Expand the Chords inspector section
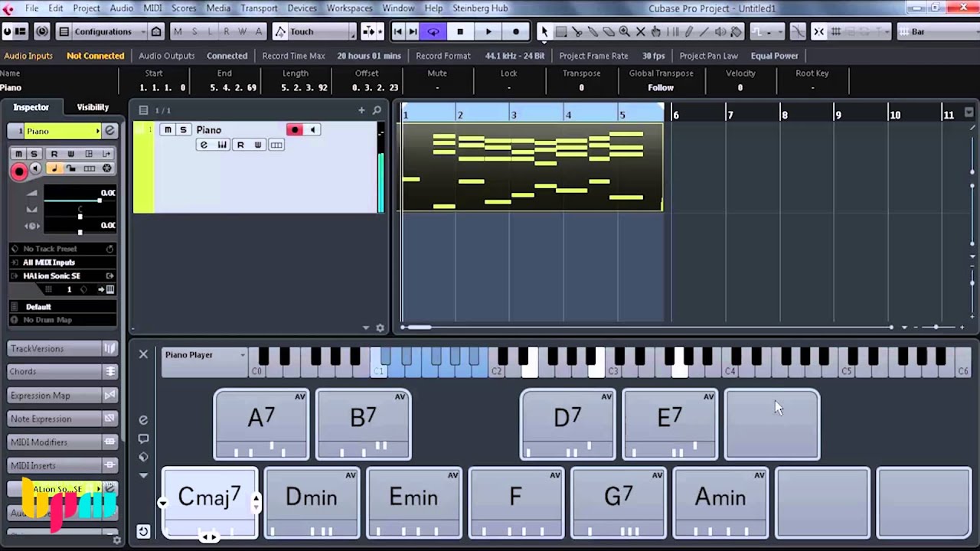 63,371
